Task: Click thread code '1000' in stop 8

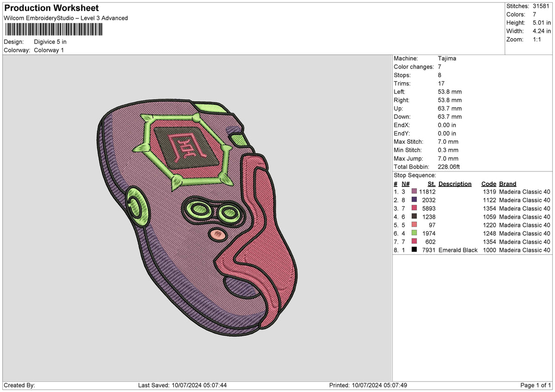Action: (489, 250)
